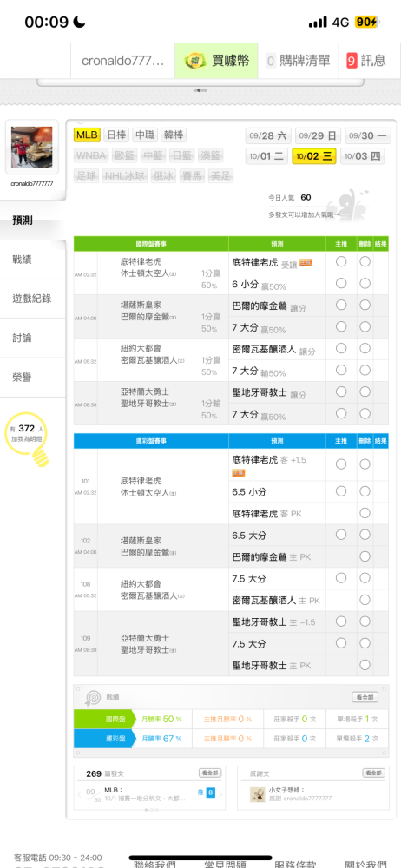Screen dimensions: 401x868
Task: Click the target icon beside 戰績
Action: point(92,698)
